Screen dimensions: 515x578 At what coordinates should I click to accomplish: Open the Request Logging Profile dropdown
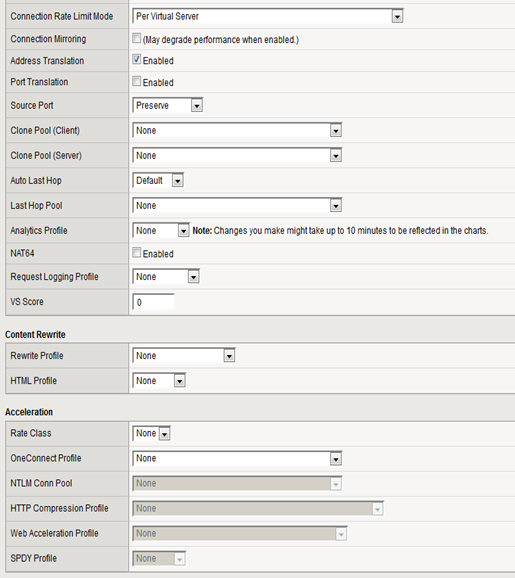point(166,277)
